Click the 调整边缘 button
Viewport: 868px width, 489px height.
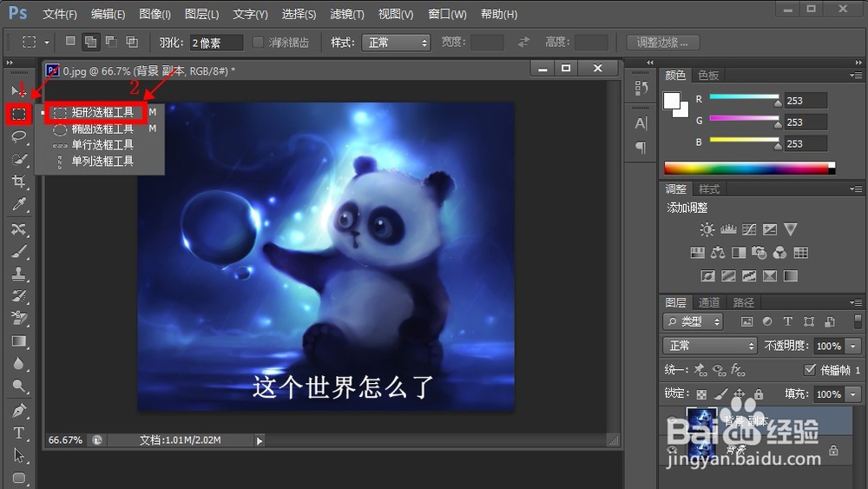click(662, 42)
